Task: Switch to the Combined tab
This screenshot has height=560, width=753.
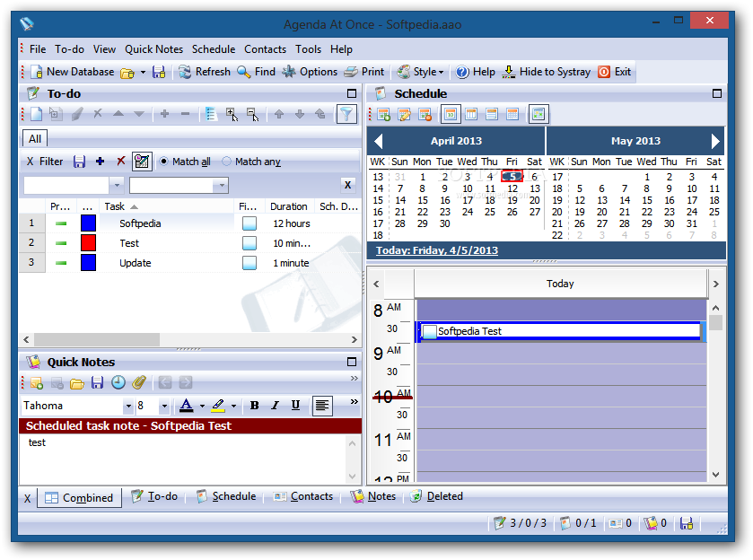Action: (79, 497)
